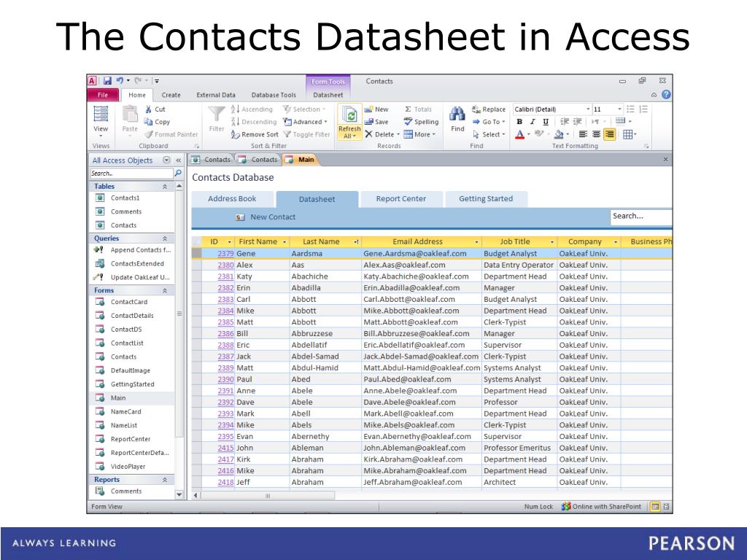Click the New Contact card icon
This screenshot has height=560, width=747.
coord(240,217)
